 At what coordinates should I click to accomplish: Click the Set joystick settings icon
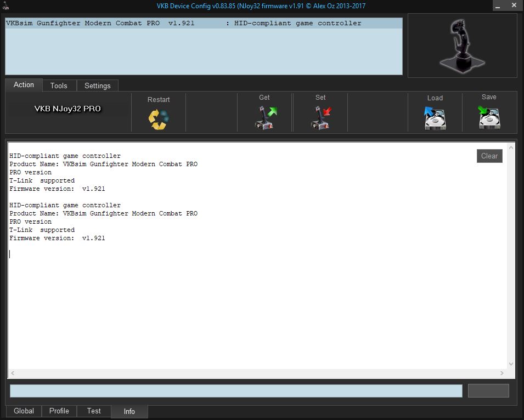[321, 117]
